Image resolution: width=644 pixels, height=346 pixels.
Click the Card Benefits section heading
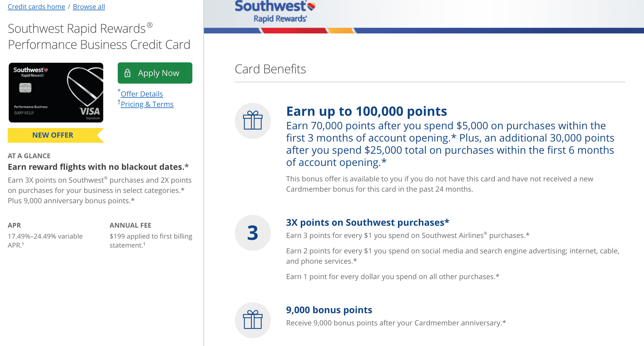[x=270, y=69]
